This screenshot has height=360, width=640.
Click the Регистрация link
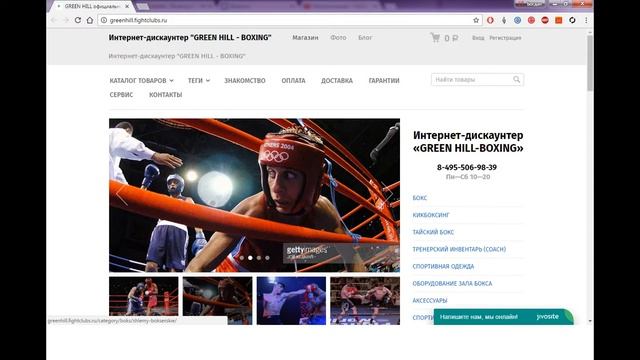(505, 38)
